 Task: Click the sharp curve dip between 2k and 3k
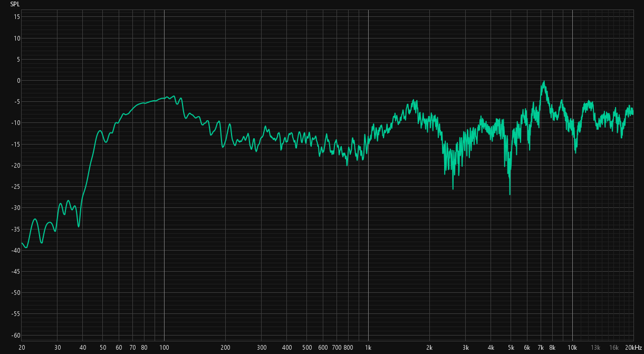(453, 188)
